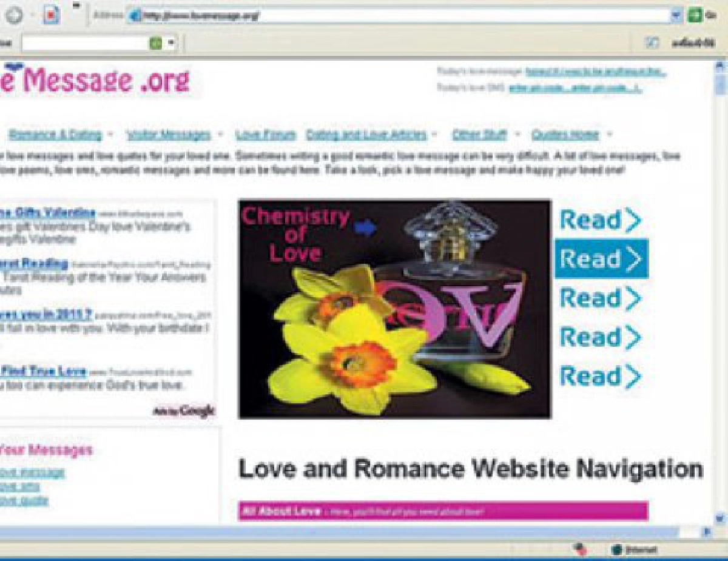Open the love sms link under Your Messages
The image size is (728, 561).
20,487
